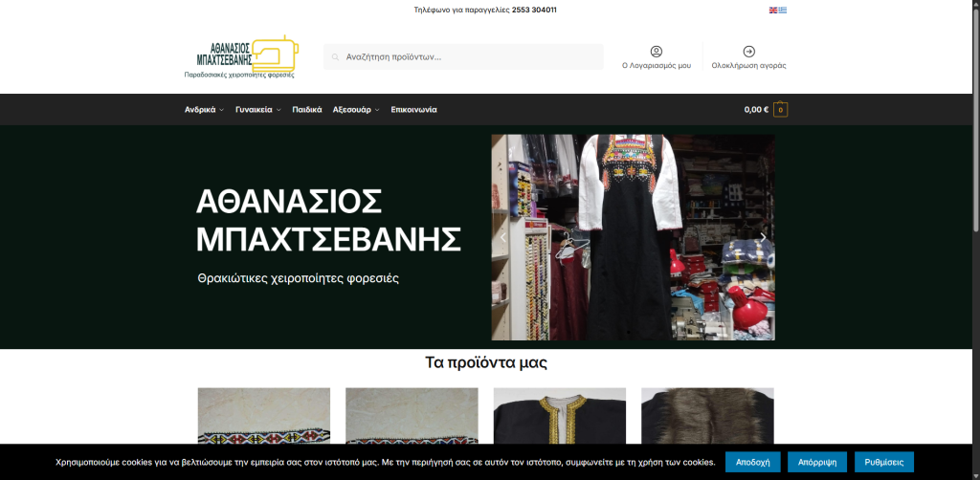
Task: Open the Παιδικά menu item
Action: tap(307, 110)
